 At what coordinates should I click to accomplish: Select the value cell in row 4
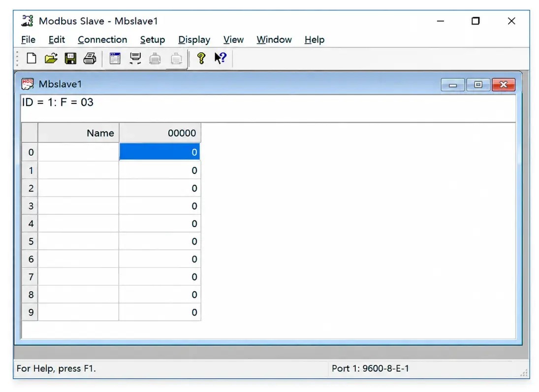pyautogui.click(x=159, y=224)
